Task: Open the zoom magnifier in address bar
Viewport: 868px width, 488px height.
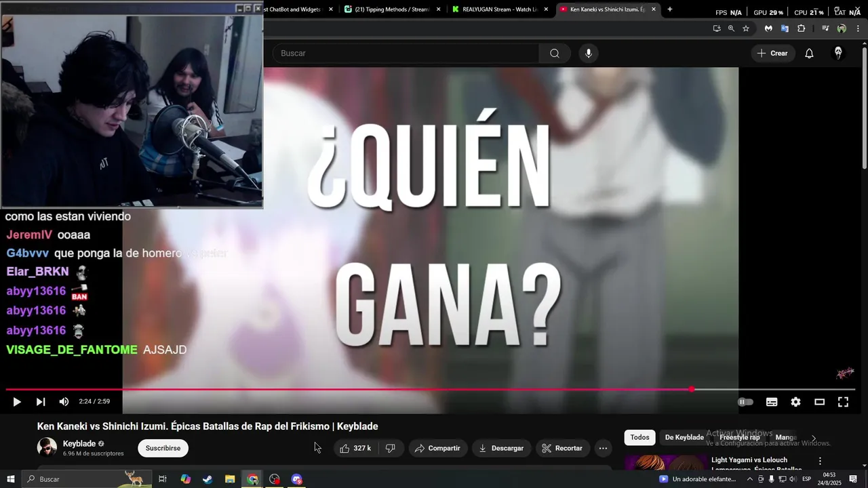Action: pos(731,28)
